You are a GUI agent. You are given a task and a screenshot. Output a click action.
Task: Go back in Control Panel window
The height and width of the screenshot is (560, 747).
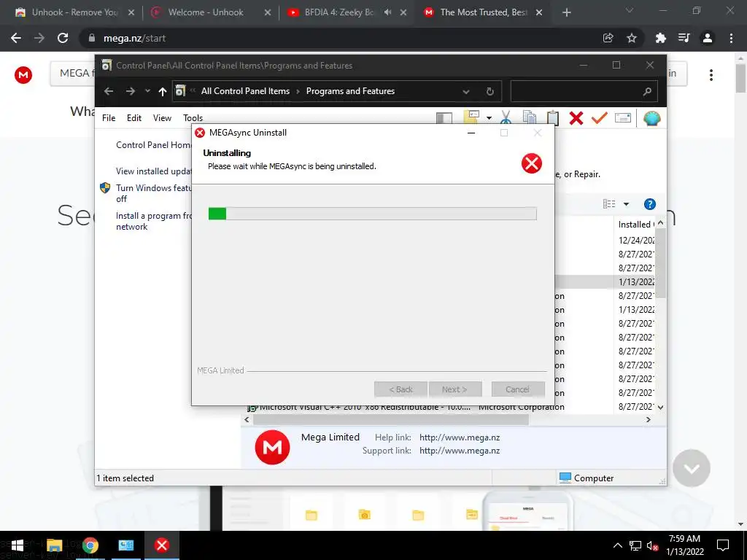(x=109, y=91)
